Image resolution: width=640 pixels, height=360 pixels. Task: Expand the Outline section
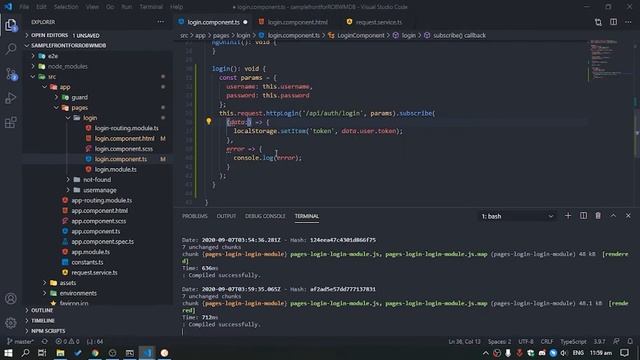pyautogui.click(x=42, y=310)
